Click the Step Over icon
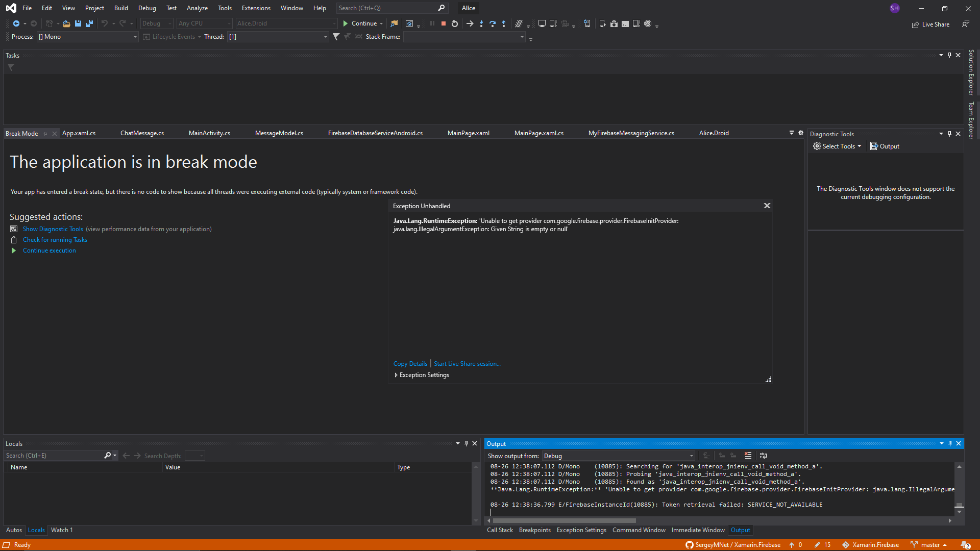The width and height of the screenshot is (980, 551). pyautogui.click(x=493, y=23)
